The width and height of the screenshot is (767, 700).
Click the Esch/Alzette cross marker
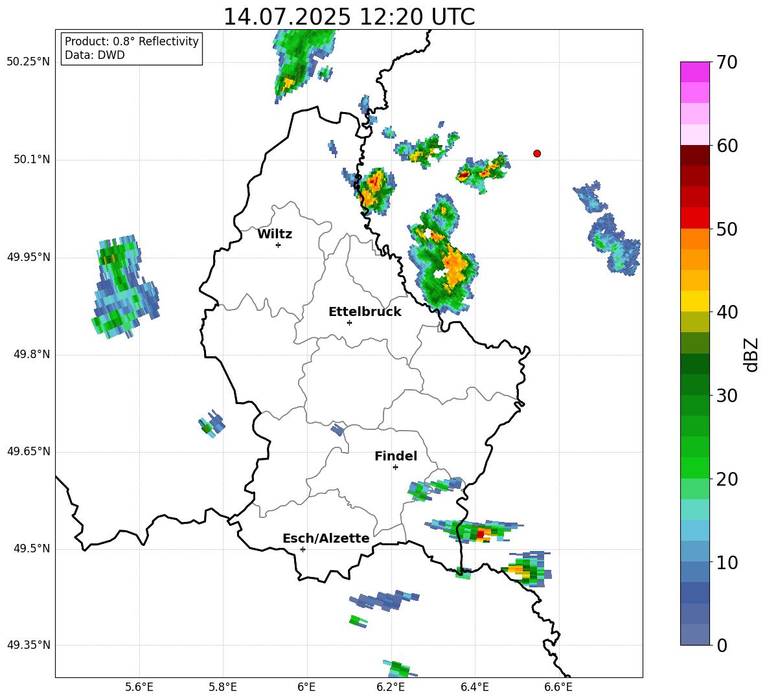(303, 549)
